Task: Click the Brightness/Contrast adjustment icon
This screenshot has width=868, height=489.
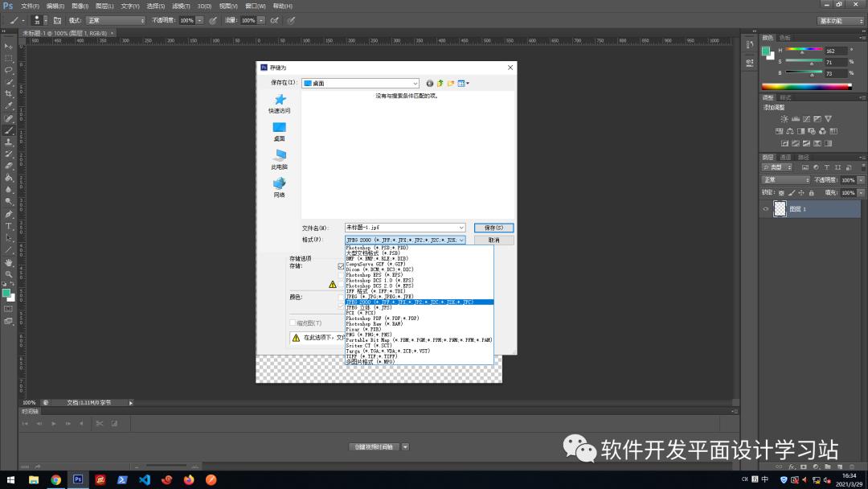Action: (x=784, y=118)
